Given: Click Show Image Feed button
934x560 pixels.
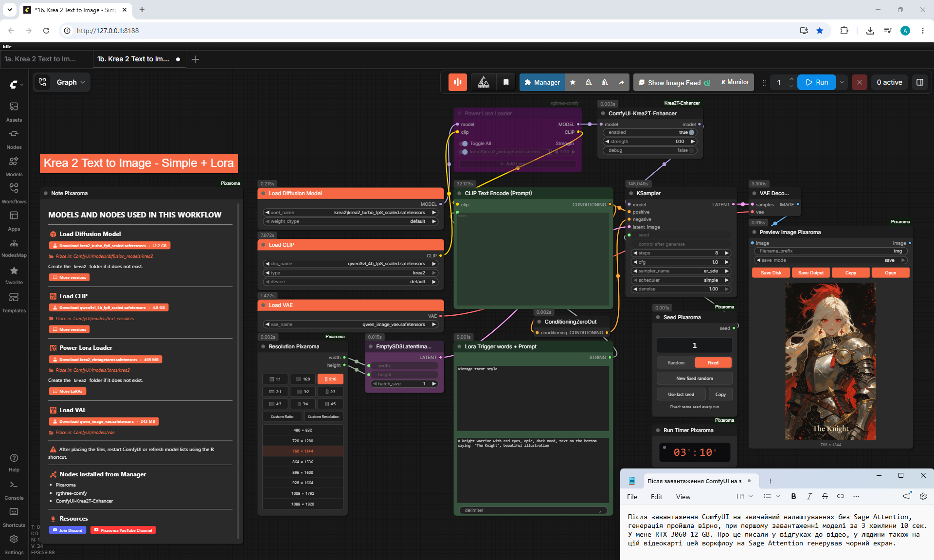Looking at the screenshot, I should tap(674, 82).
